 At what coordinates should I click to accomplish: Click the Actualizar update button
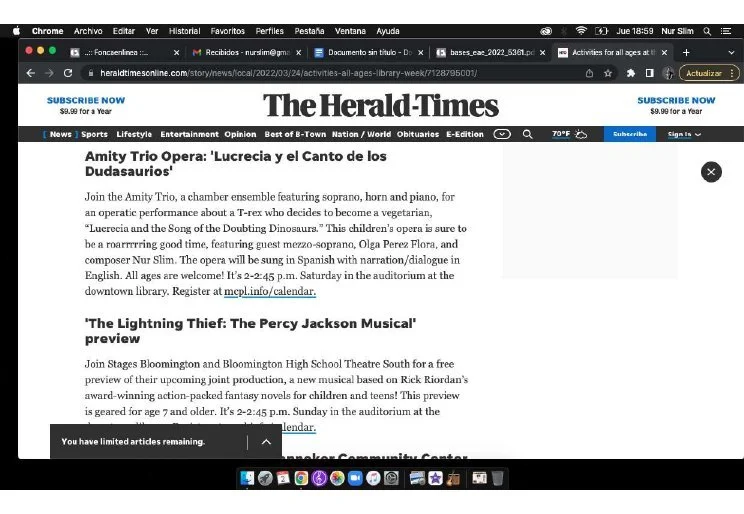point(704,73)
